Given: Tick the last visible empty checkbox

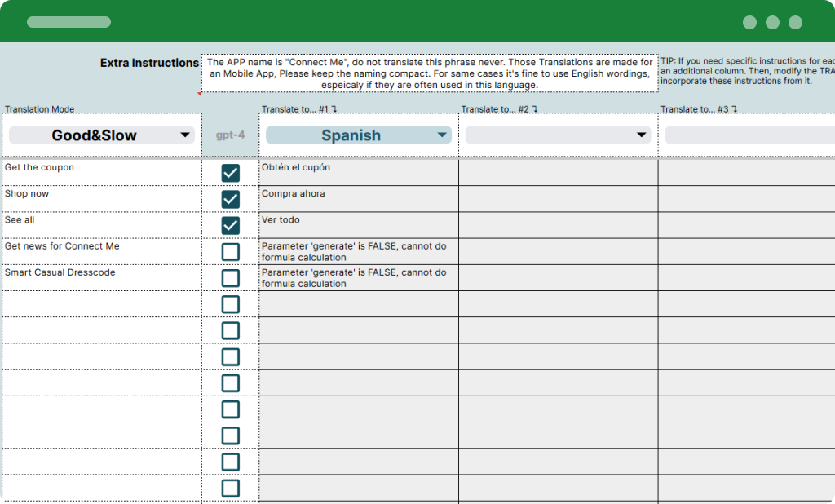Looking at the screenshot, I should pos(231,488).
